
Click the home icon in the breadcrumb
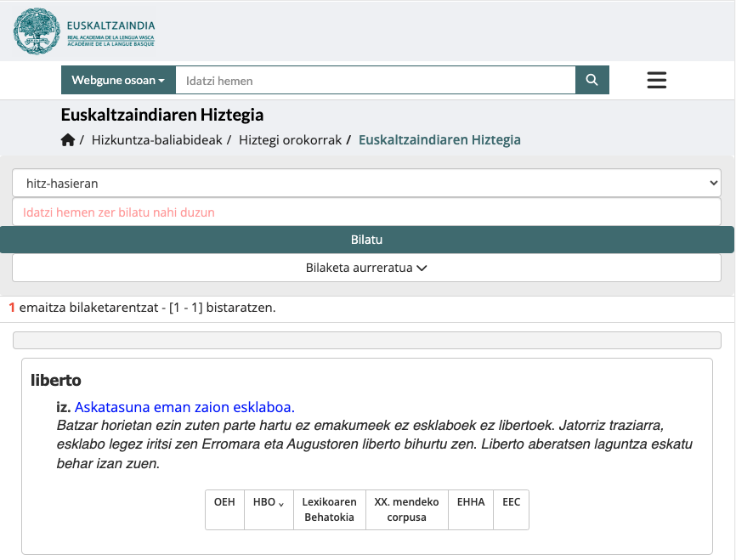coord(68,139)
